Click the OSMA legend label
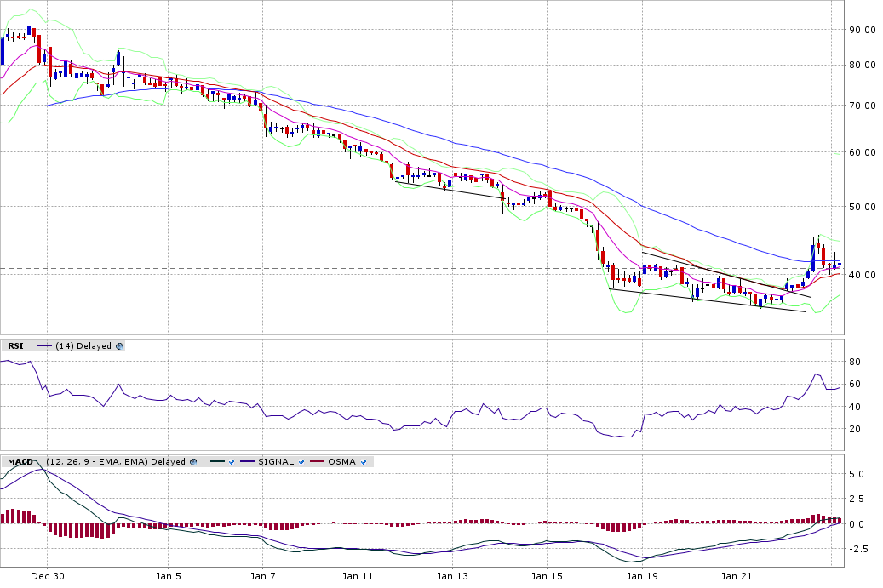 coord(341,462)
